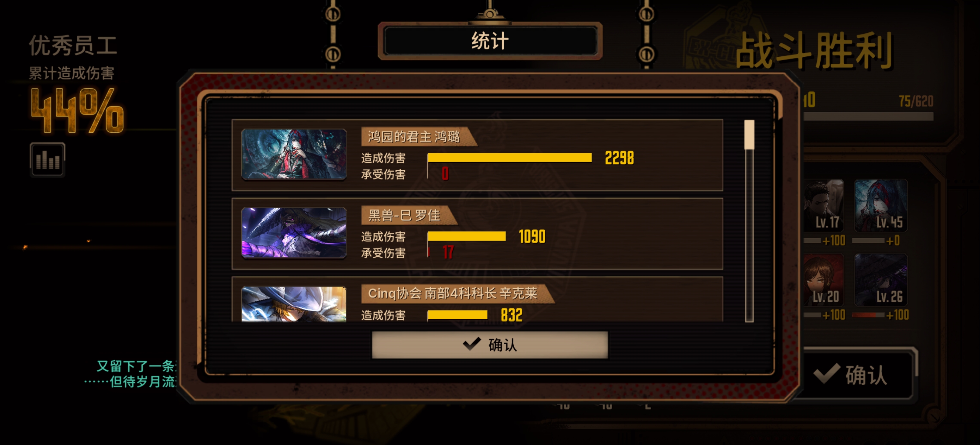The image size is (980, 445).
Task: Select the Cinq协会 辛克莱 portrait thumbnail
Action: pos(294,304)
